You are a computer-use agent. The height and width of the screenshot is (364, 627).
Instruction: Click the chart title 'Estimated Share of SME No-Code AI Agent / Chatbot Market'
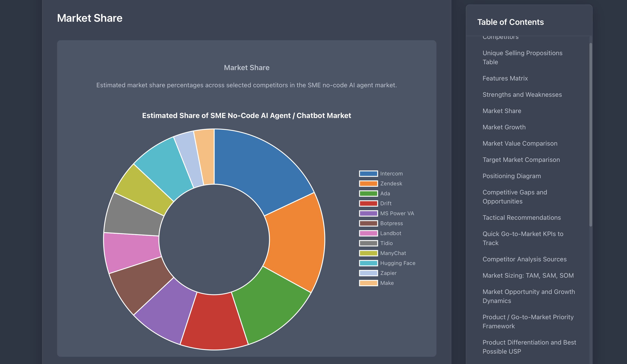(x=246, y=116)
